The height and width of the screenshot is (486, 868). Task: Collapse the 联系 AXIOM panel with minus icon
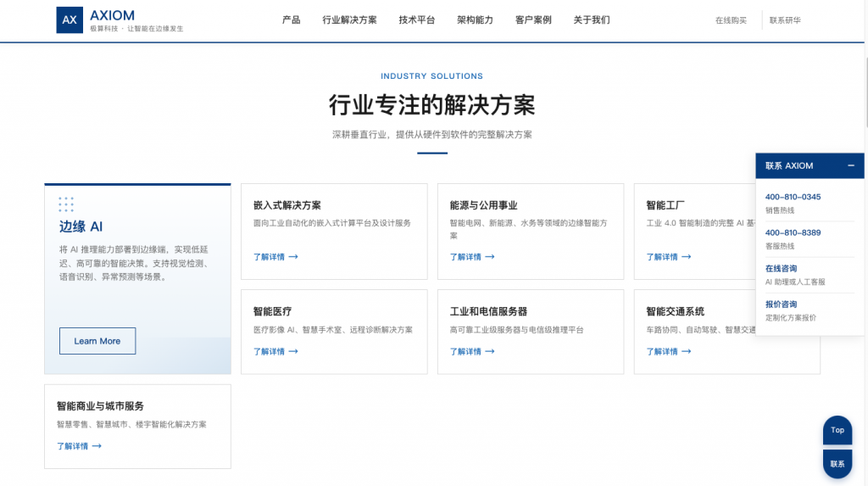pyautogui.click(x=851, y=165)
